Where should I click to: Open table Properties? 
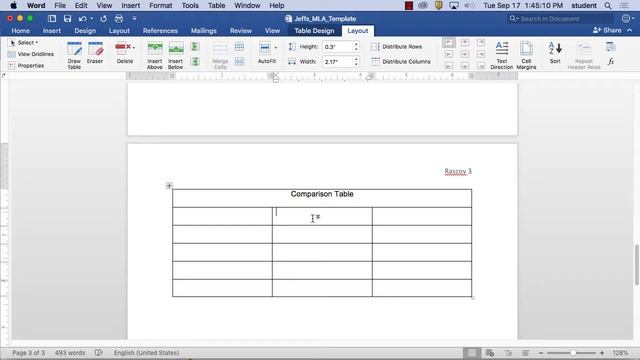point(26,65)
